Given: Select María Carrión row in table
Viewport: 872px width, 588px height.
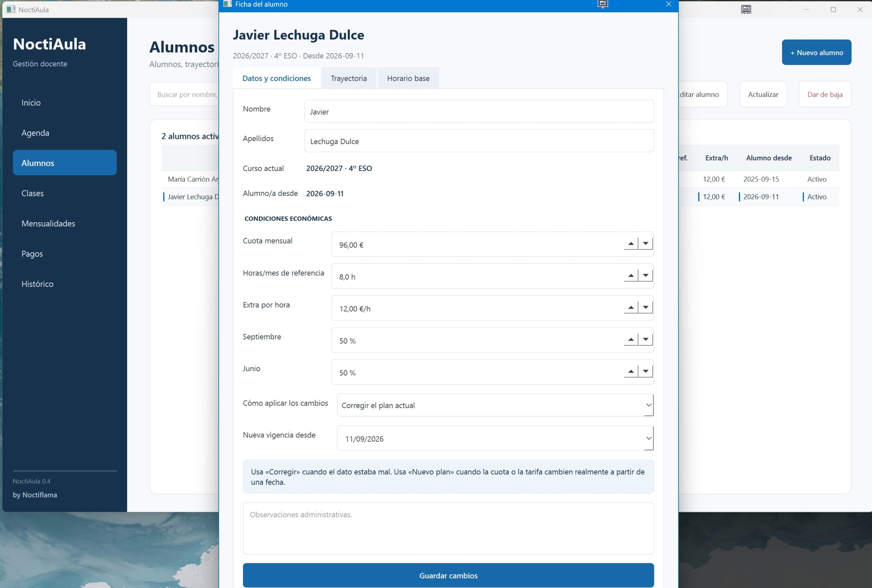Looking at the screenshot, I should point(190,179).
